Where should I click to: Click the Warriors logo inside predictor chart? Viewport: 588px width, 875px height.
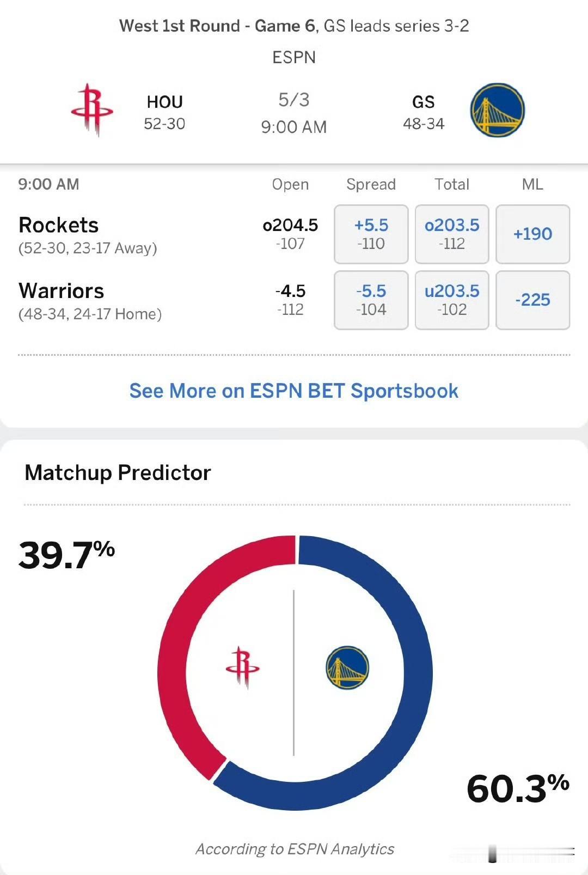click(347, 668)
